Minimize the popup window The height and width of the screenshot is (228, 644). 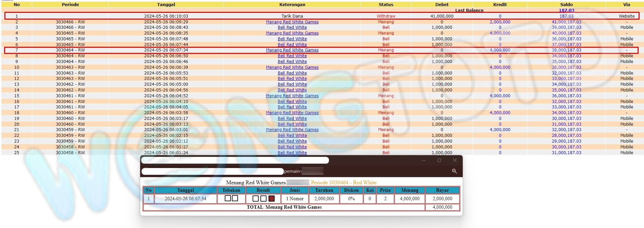click(x=424, y=160)
